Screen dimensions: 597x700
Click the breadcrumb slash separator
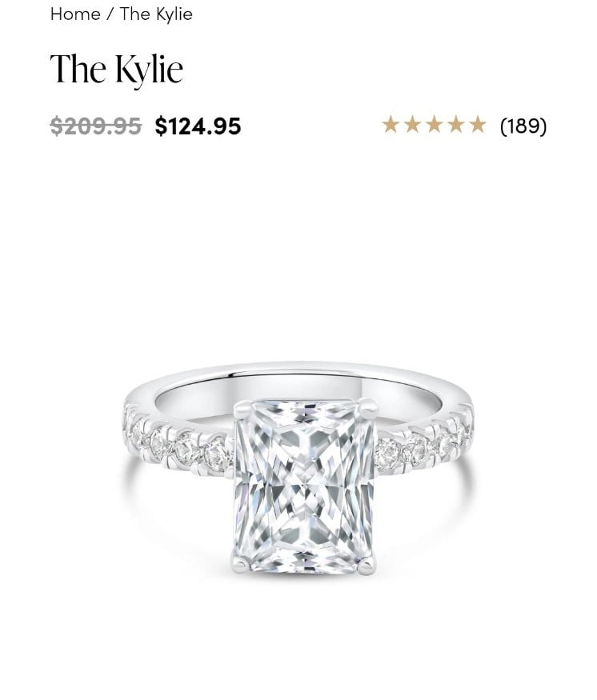110,14
